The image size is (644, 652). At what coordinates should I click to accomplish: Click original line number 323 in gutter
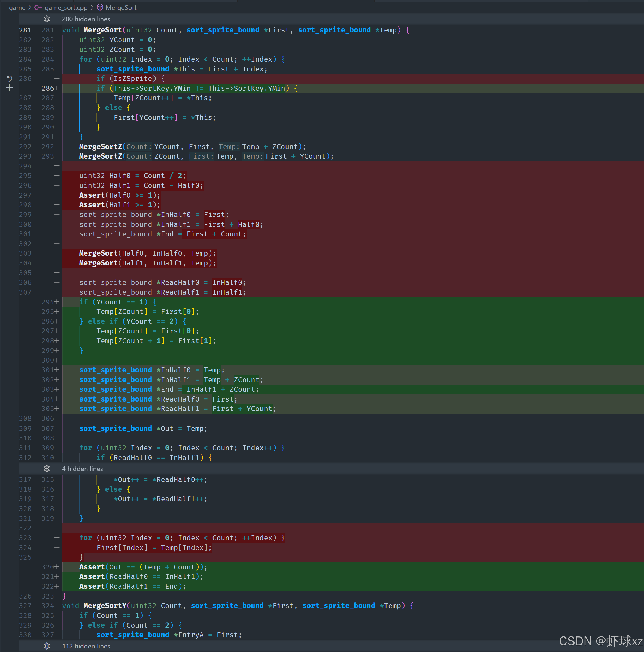pyautogui.click(x=25, y=538)
